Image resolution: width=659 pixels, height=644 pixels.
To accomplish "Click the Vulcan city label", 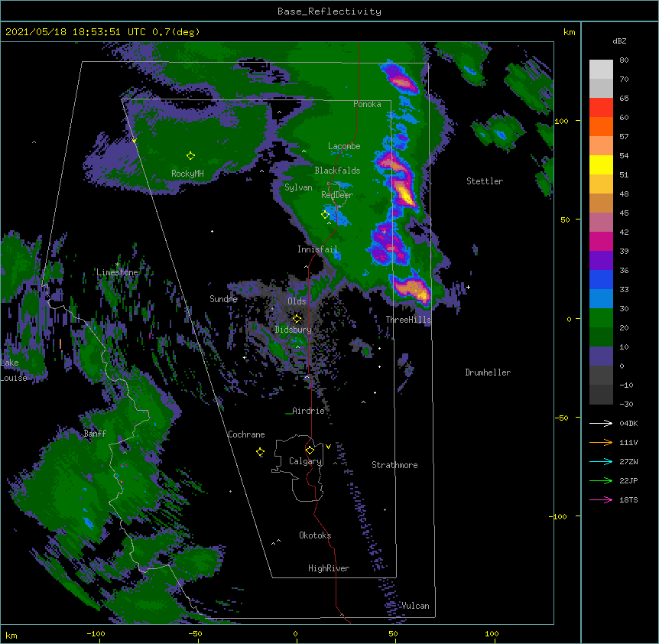I will (415, 606).
